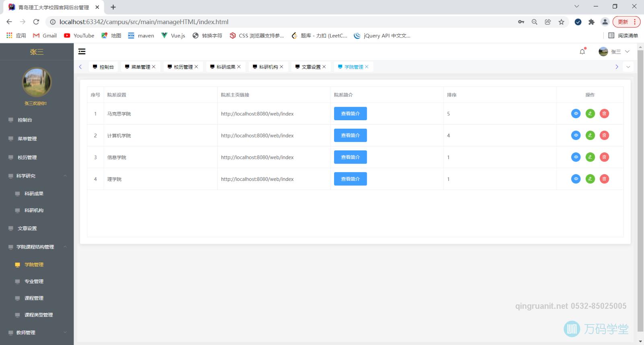Click the hamburger menu collapse icon
Screen dimensions: 644x345
click(82, 51)
